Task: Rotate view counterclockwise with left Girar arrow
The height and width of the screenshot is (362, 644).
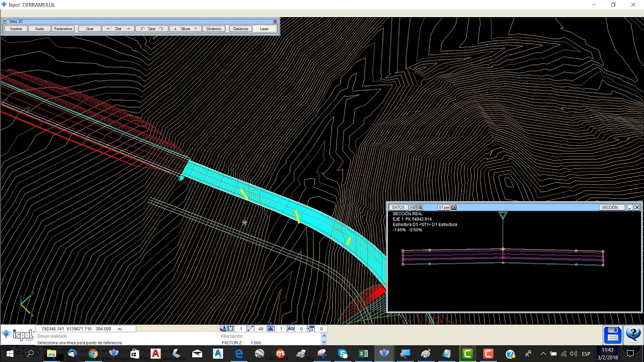Action: [x=142, y=29]
